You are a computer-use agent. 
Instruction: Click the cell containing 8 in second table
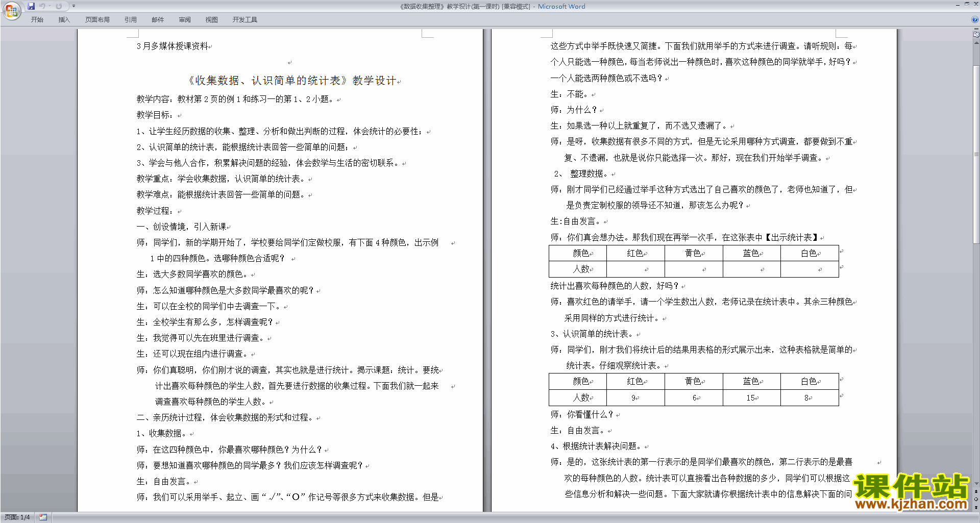pyautogui.click(x=810, y=397)
